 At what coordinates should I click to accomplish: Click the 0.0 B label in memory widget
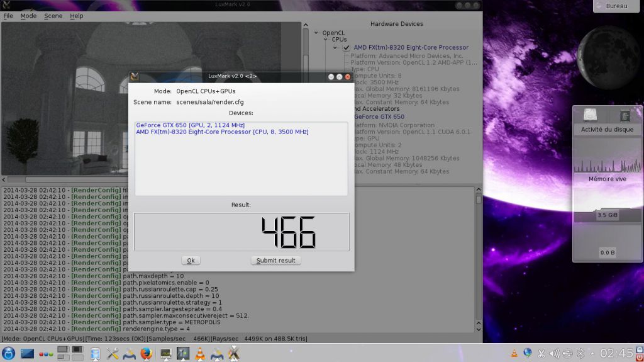pos(608,252)
